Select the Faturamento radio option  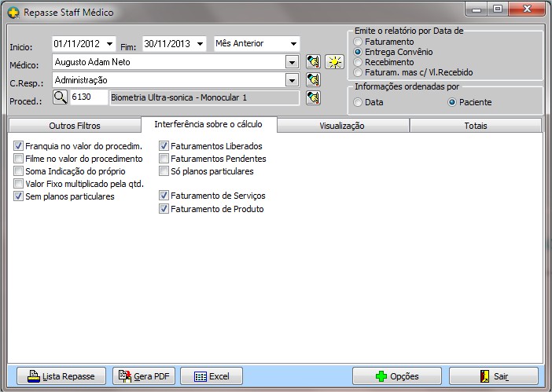pos(359,42)
